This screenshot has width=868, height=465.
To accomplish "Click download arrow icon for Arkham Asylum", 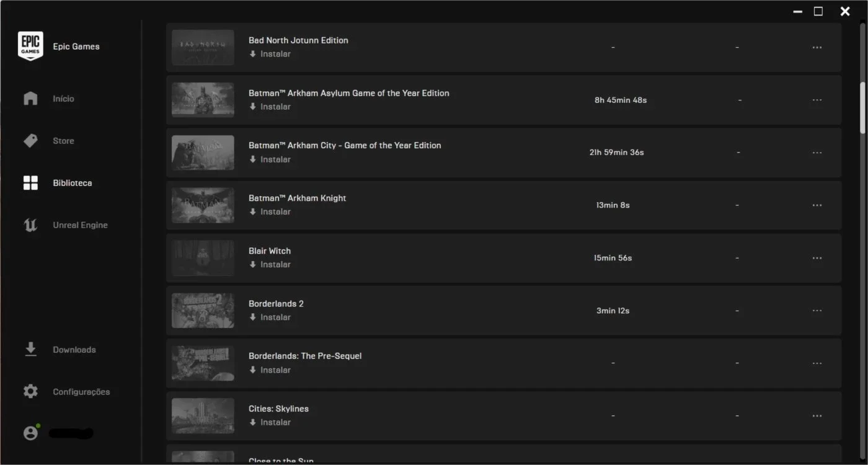I will pyautogui.click(x=252, y=107).
